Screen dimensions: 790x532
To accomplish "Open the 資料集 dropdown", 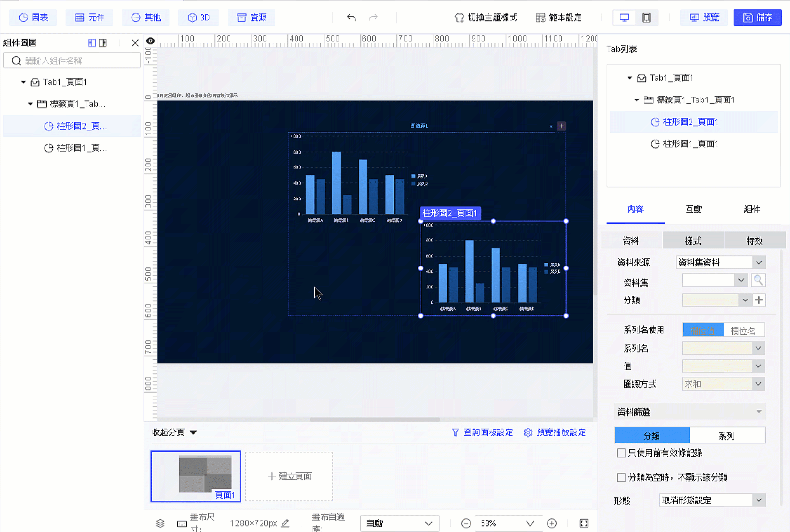I will coord(715,280).
